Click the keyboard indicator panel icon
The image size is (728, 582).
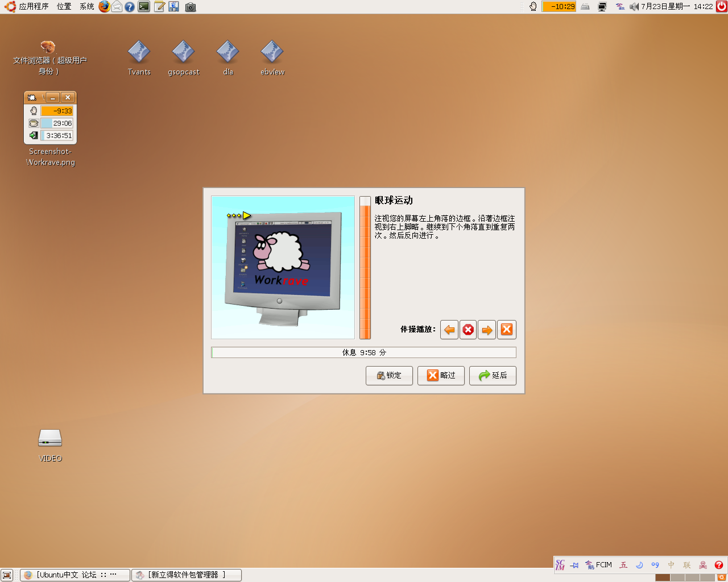coord(585,7)
